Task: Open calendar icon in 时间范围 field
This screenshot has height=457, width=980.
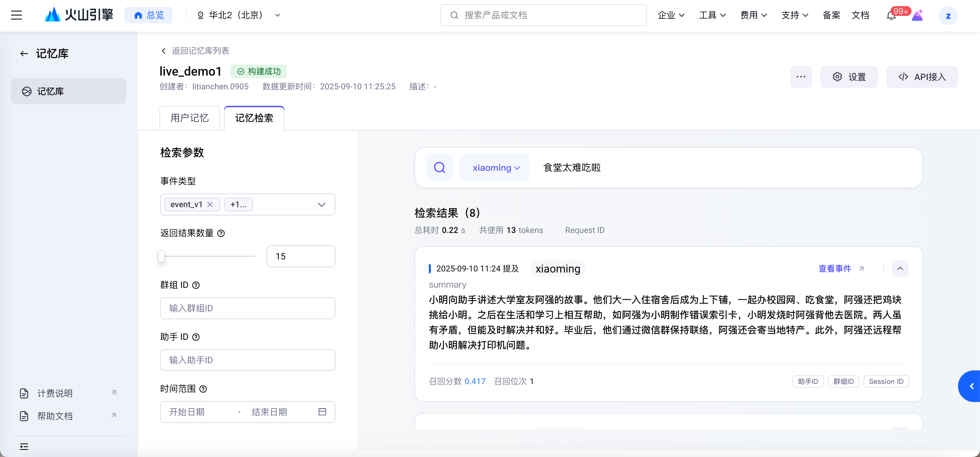Action: click(322, 412)
